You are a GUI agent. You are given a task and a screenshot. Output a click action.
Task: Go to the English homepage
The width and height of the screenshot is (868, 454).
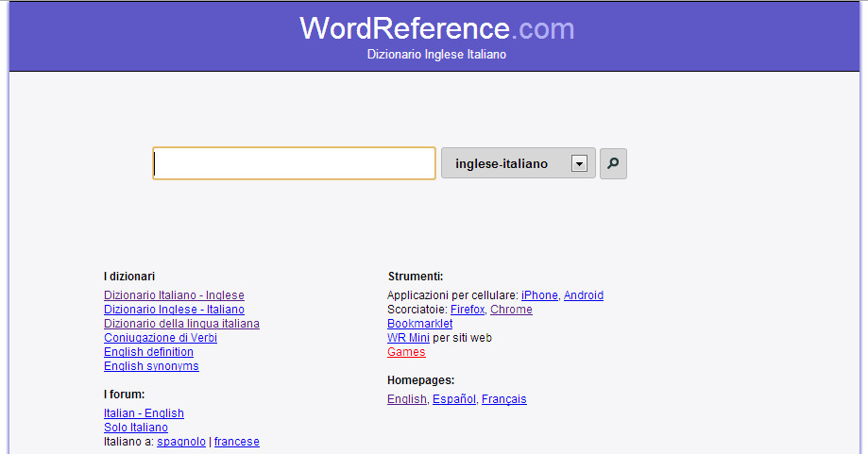coord(407,399)
